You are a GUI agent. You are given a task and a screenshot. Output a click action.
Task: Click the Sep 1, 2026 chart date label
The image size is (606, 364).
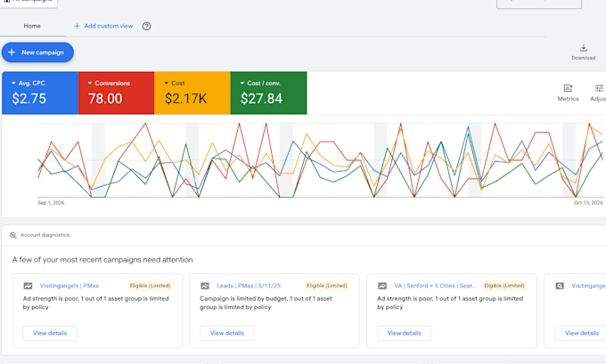51,203
